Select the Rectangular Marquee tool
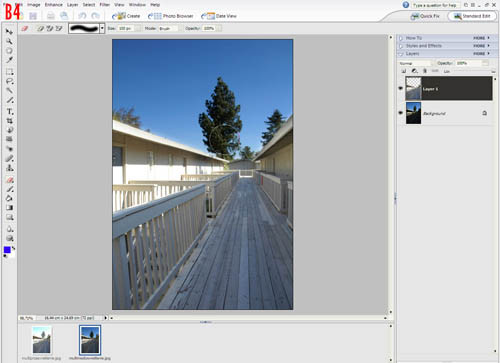500x363 pixels. click(9, 72)
